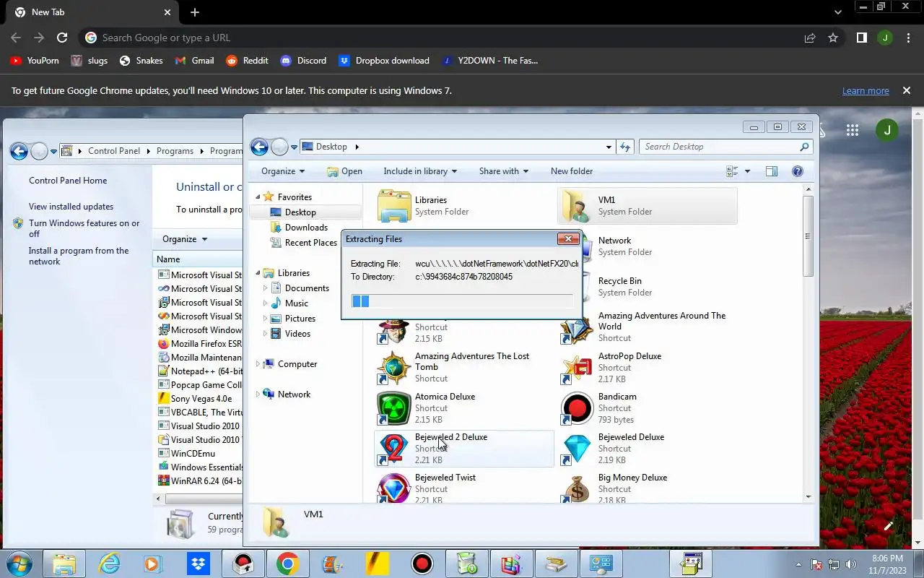The height and width of the screenshot is (578, 924).
Task: Click Turn Windows features on or off
Action: pyautogui.click(x=84, y=228)
